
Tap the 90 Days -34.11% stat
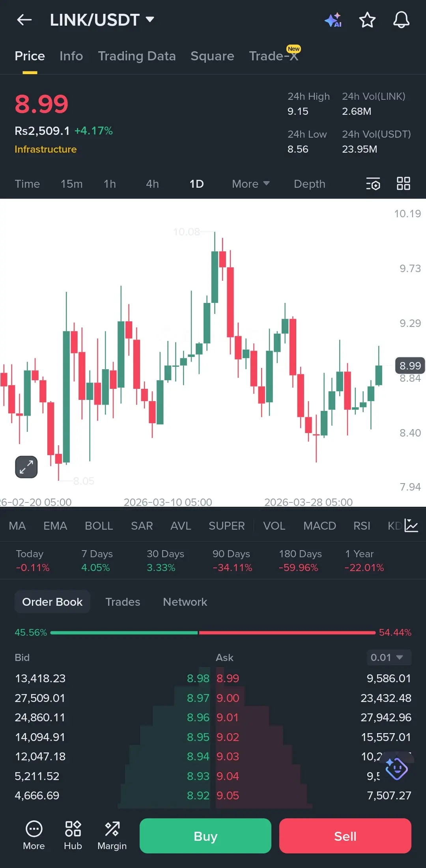click(232, 561)
